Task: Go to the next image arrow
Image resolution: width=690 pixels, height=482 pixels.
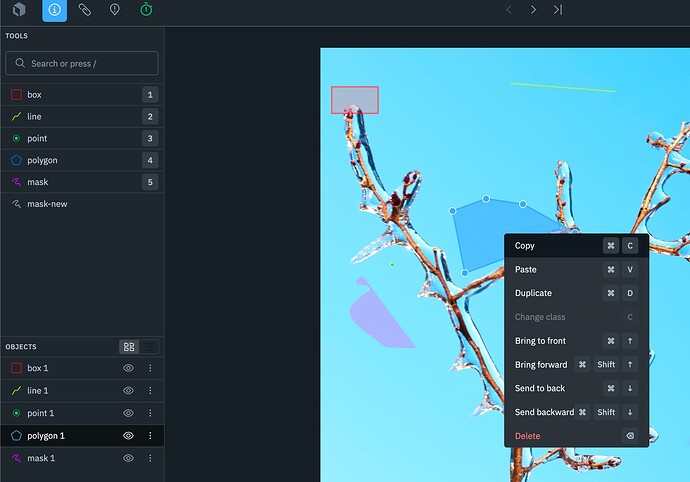Action: tap(533, 10)
